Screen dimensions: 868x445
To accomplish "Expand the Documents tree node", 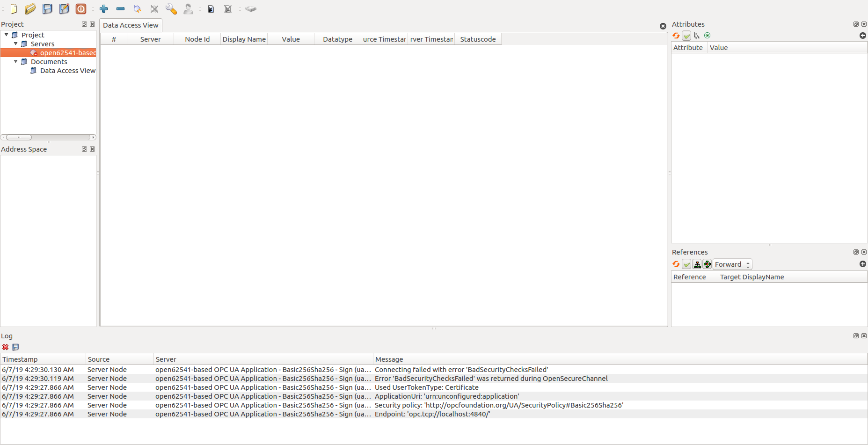I will [x=15, y=61].
